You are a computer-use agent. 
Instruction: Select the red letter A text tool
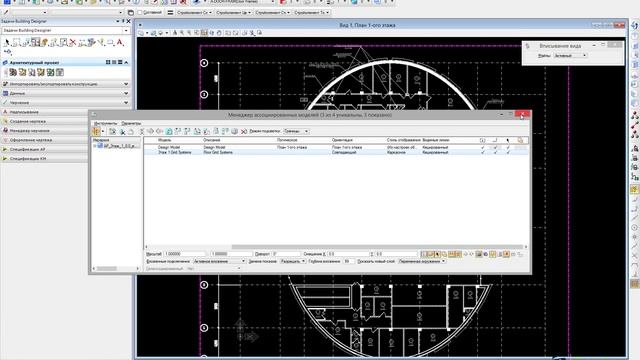(120, 42)
